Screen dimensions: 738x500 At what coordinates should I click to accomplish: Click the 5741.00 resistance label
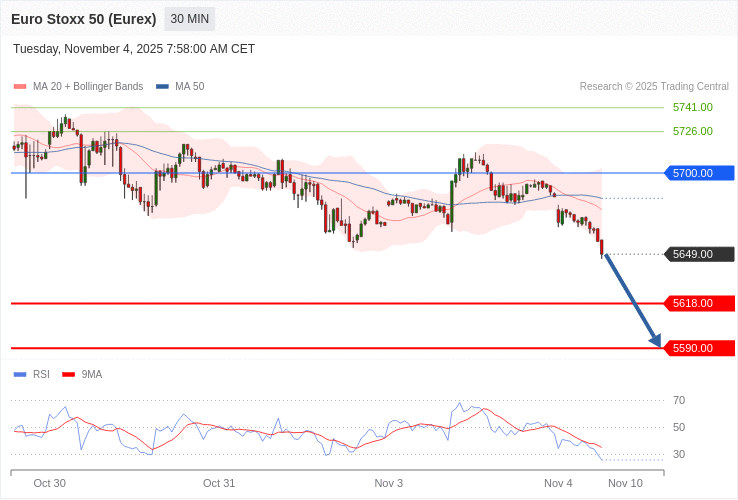click(692, 107)
